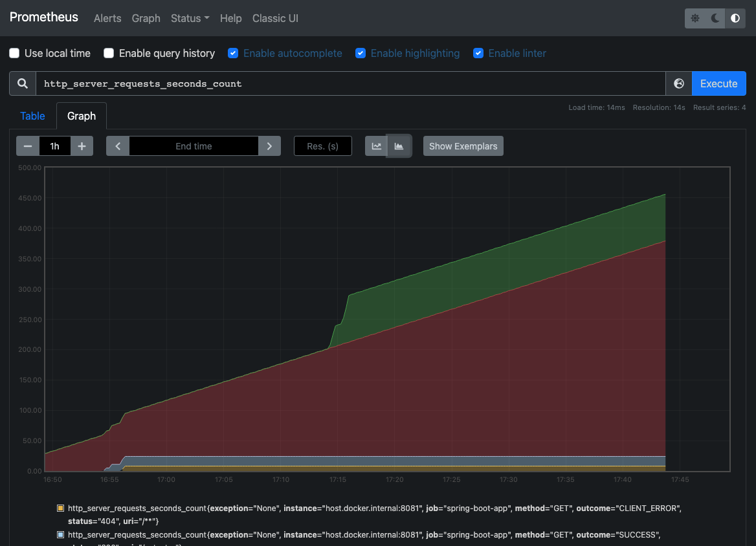Select the browser-preferred theme contrast icon
The width and height of the screenshot is (756, 546).
[735, 18]
